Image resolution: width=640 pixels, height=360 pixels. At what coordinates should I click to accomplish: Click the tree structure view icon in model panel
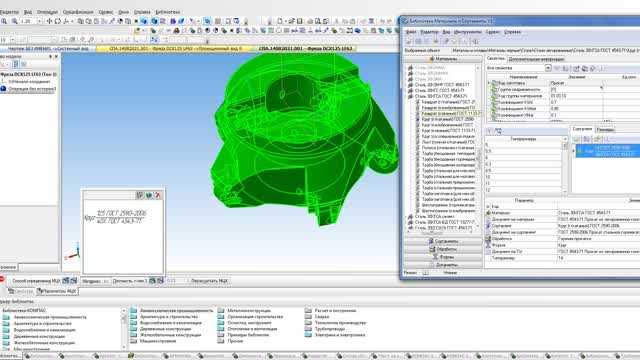coord(16,64)
